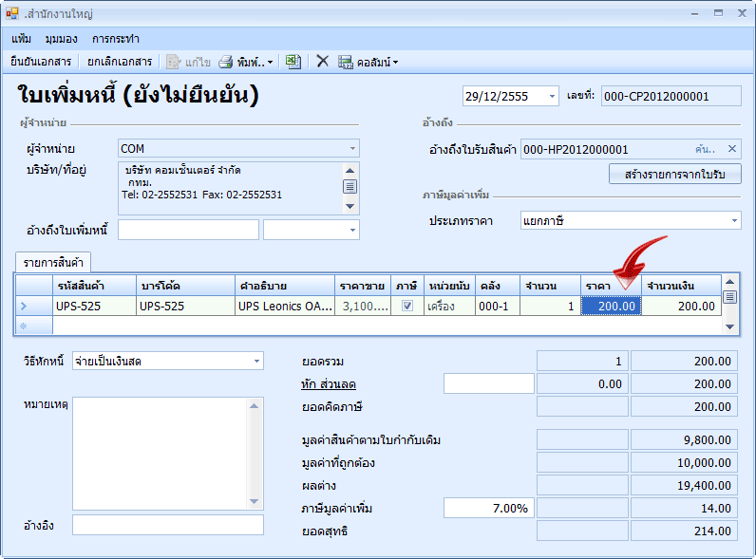The height and width of the screenshot is (559, 756).
Task: Open the ประเภทราคา dropdown showing แยกภาษี
Action: point(734,220)
